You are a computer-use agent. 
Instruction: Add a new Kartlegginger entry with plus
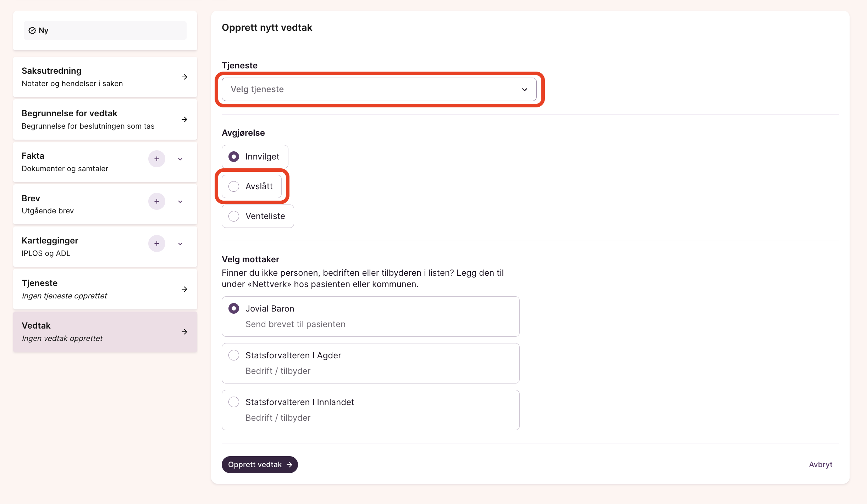point(156,243)
